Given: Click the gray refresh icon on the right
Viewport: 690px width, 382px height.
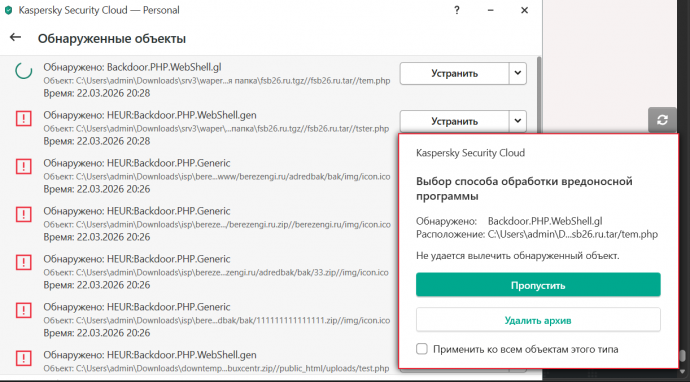Looking at the screenshot, I should (x=662, y=120).
